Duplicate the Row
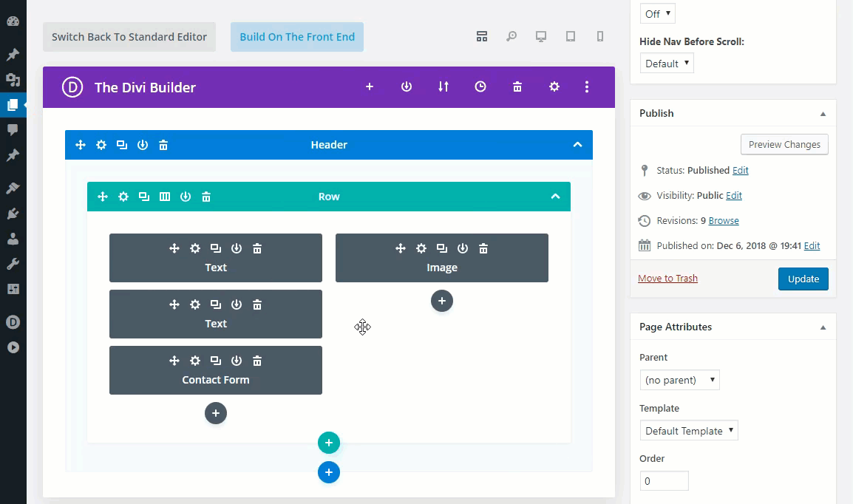 [144, 197]
